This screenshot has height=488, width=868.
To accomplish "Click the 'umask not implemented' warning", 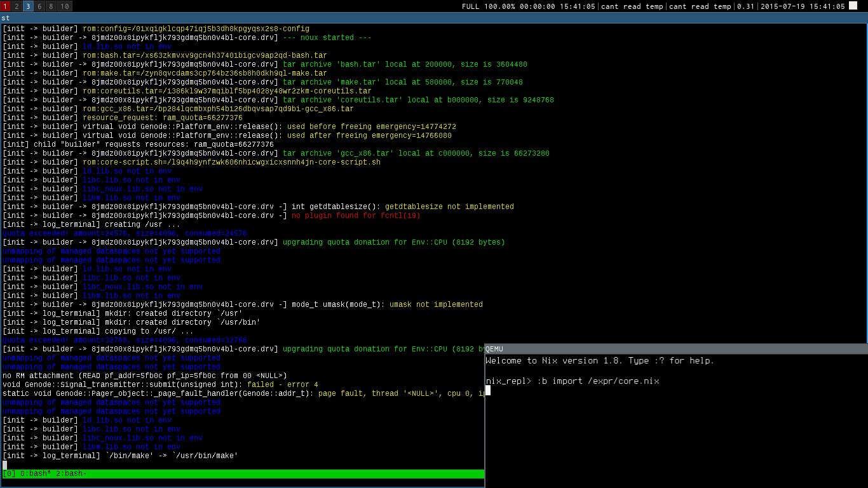I will [243, 304].
